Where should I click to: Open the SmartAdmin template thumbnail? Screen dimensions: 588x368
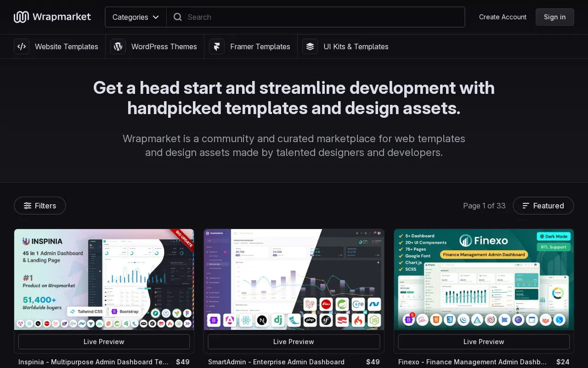click(x=294, y=279)
